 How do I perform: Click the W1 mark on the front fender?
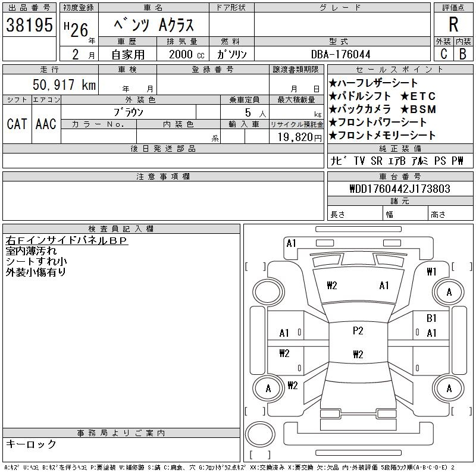[x=431, y=272]
